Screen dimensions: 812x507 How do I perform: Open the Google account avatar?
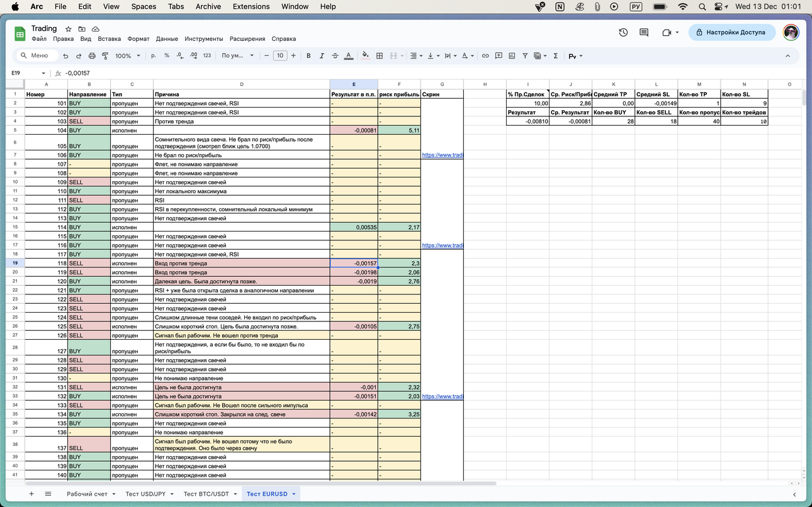(x=791, y=32)
